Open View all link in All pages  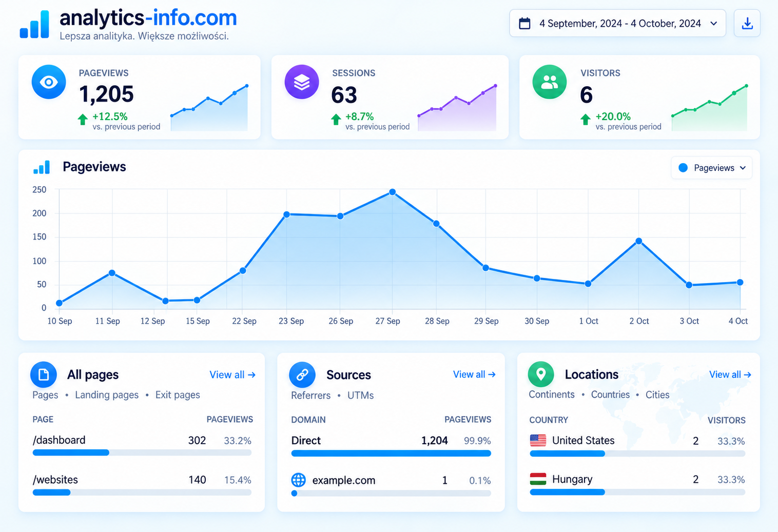232,375
